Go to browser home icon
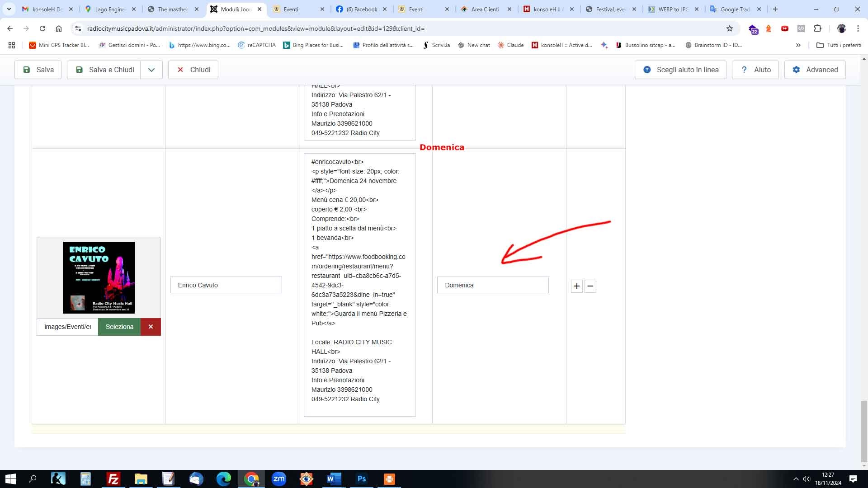 59,28
